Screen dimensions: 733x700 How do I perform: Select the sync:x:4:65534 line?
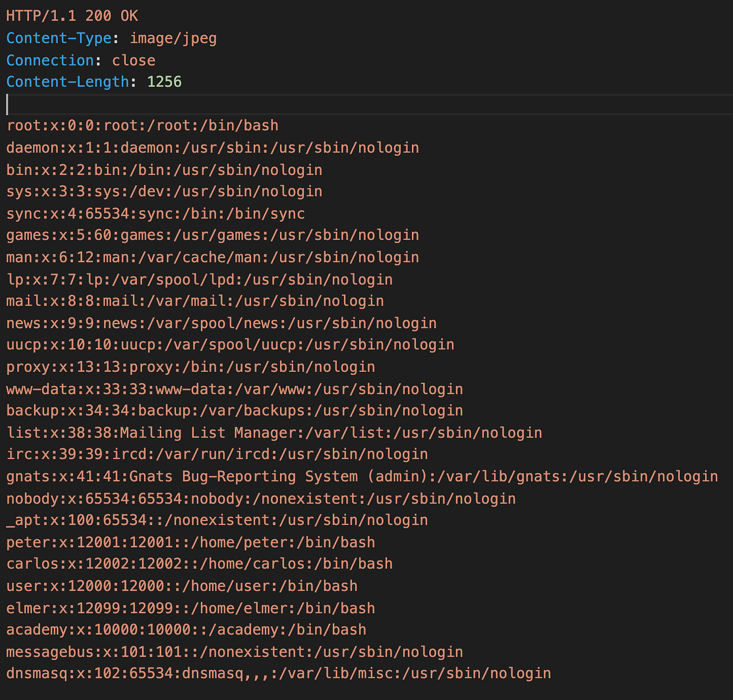click(156, 214)
